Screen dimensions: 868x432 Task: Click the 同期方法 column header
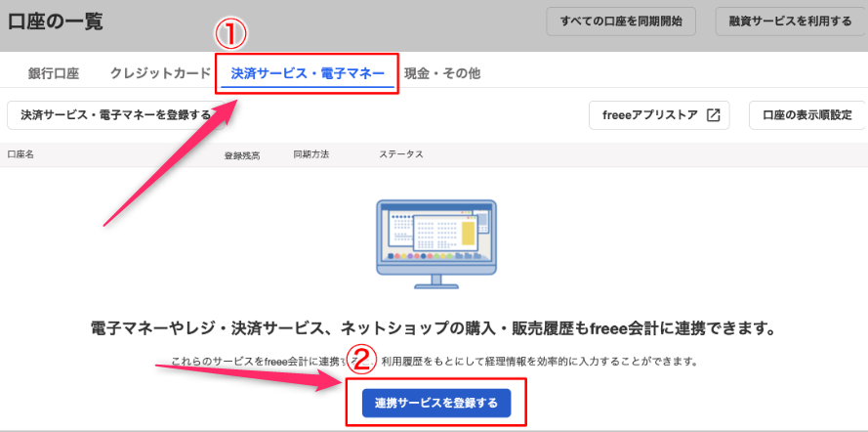(x=311, y=155)
